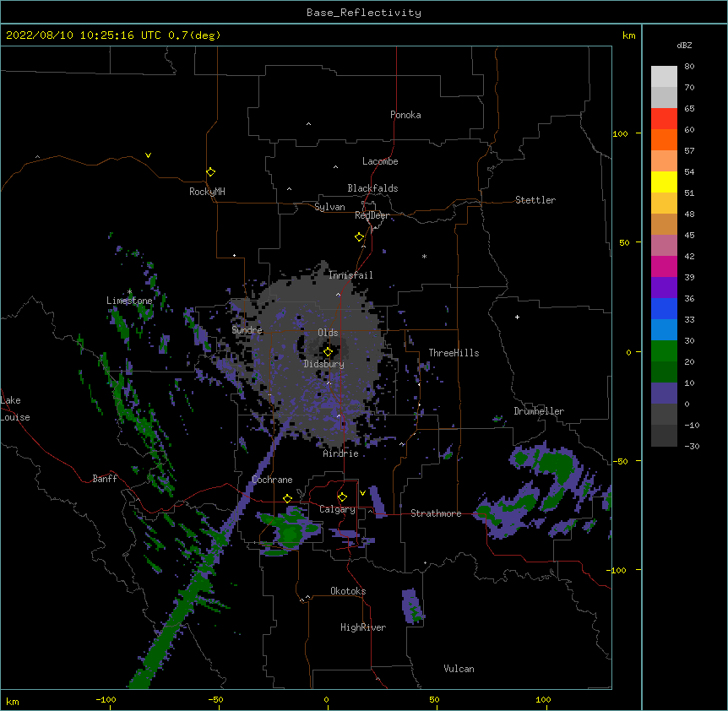Viewport: 728px width, 711px height.
Task: Click the Vulcan label
Action: 459,669
